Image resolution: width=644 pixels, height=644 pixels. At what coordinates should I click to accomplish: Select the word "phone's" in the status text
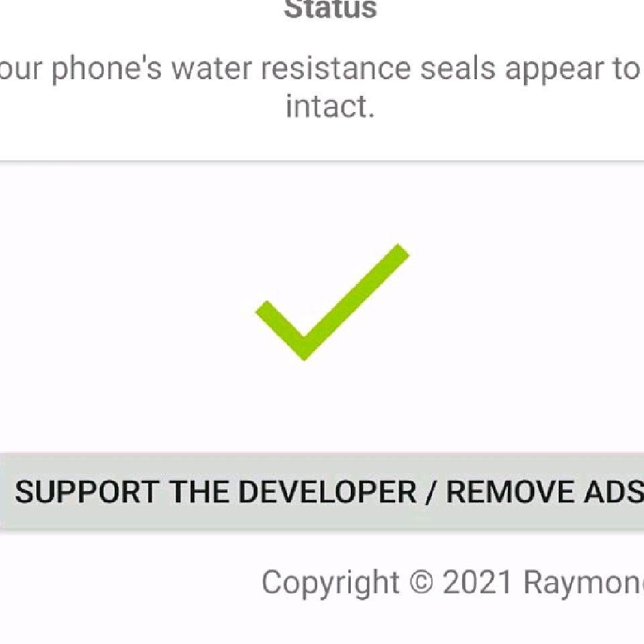coord(107,68)
